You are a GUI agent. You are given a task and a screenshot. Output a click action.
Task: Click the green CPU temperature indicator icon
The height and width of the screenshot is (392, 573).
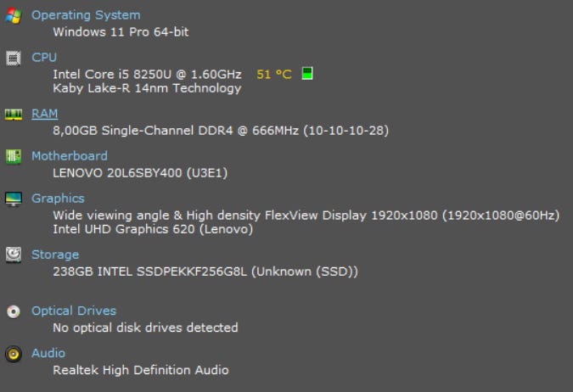(306, 74)
